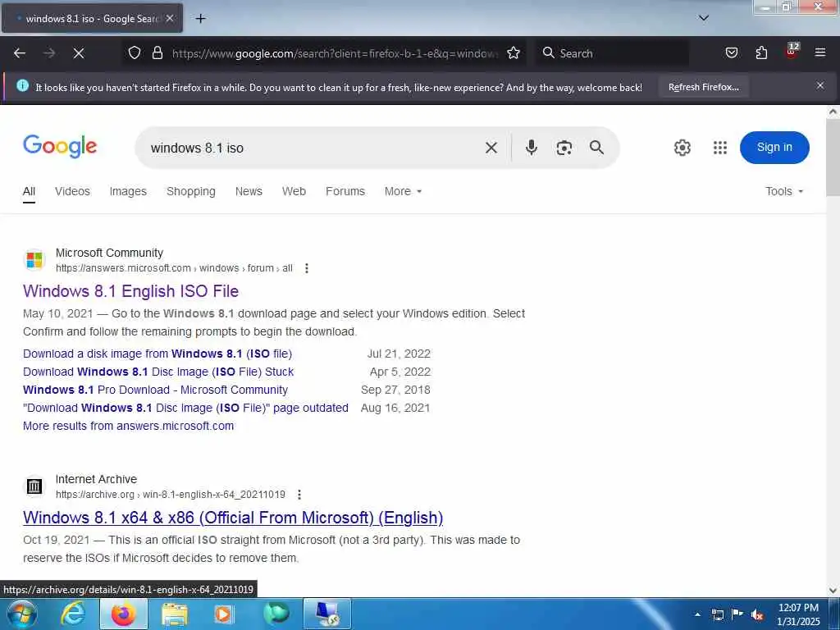Open options menu for Microsoft Community result
The width and height of the screenshot is (840, 630).
(x=307, y=268)
